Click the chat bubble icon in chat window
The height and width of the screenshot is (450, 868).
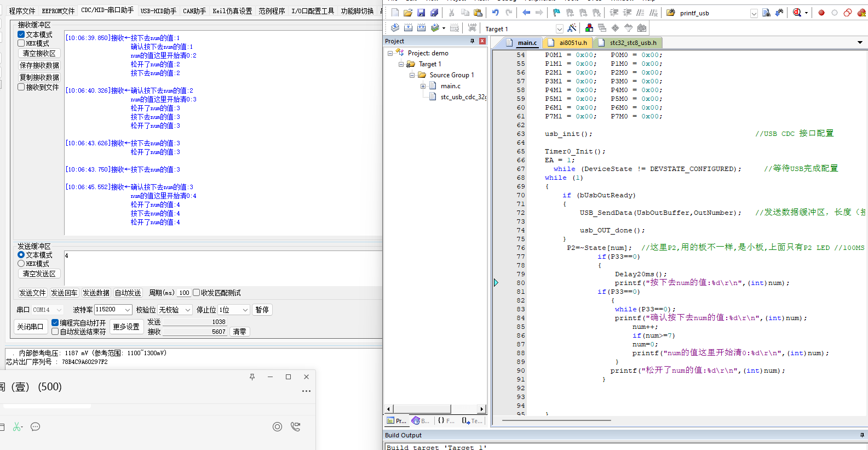click(x=36, y=426)
